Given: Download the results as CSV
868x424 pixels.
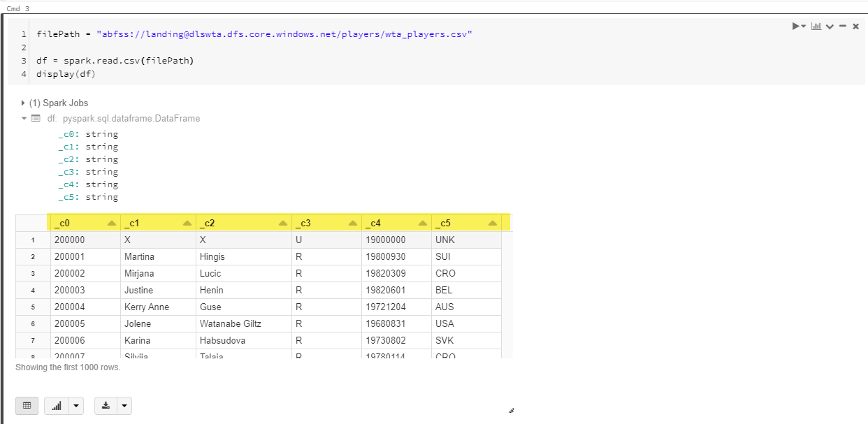Looking at the screenshot, I should (x=106, y=405).
